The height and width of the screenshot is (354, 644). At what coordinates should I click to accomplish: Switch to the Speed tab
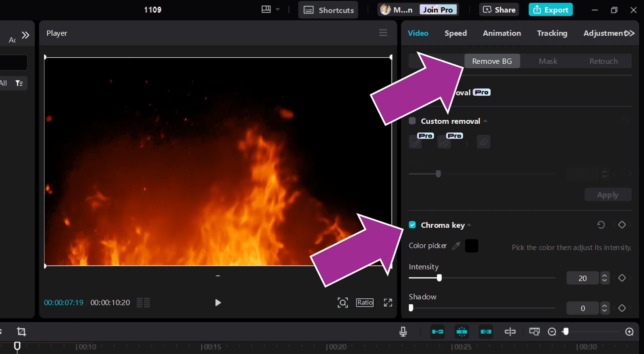[455, 33]
